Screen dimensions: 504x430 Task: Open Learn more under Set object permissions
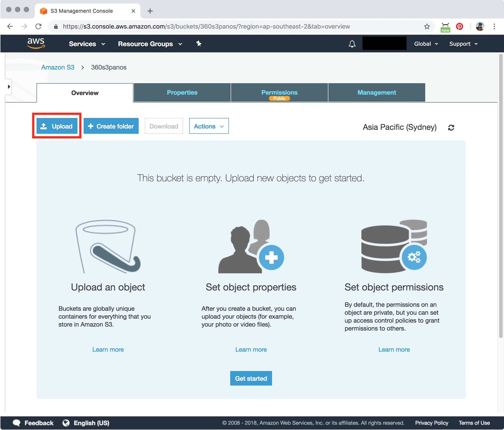tap(394, 349)
